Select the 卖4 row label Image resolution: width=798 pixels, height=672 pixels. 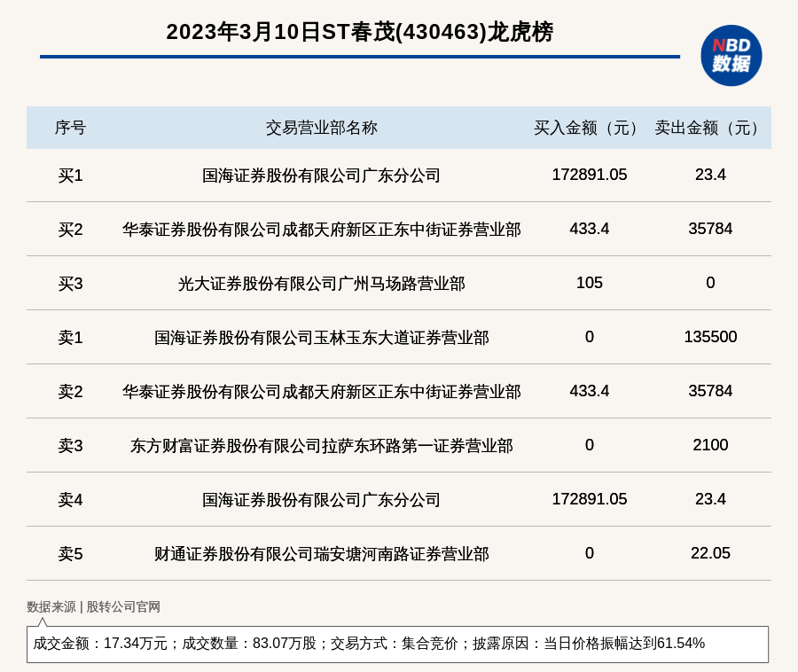(70, 499)
